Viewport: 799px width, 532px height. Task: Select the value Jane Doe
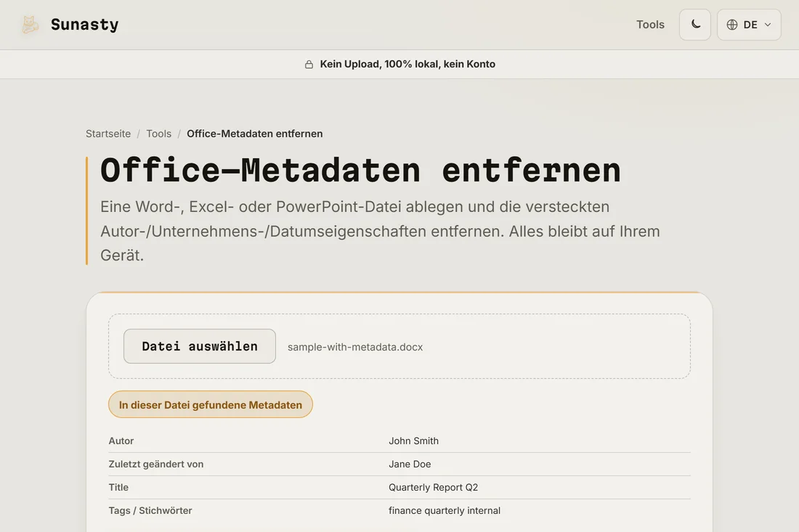tap(410, 465)
